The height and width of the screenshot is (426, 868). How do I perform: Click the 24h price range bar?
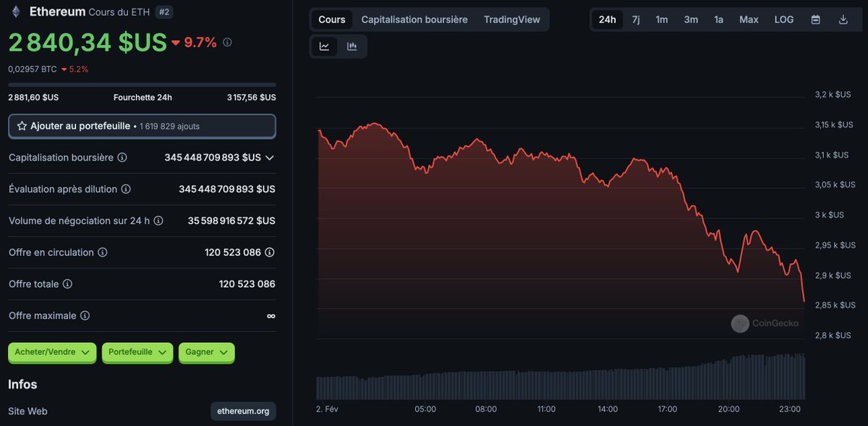point(142,85)
